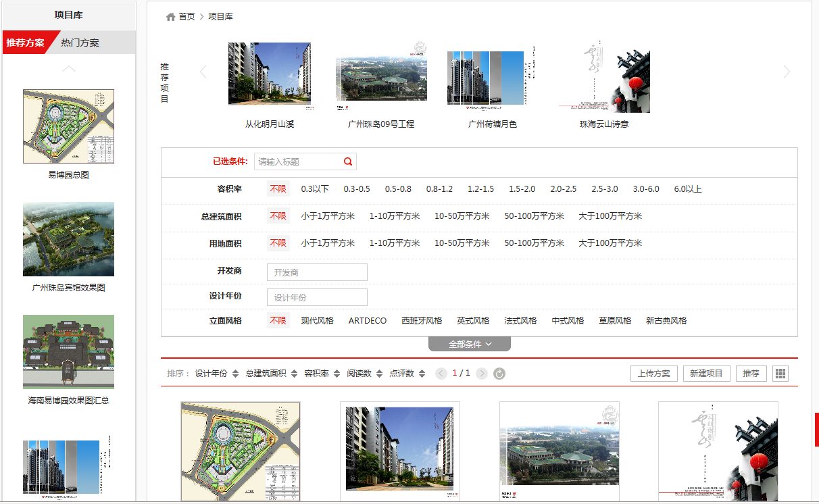Select 用地面积 1-10万平方米
Image resolution: width=819 pixels, height=504 pixels.
pyautogui.click(x=395, y=243)
